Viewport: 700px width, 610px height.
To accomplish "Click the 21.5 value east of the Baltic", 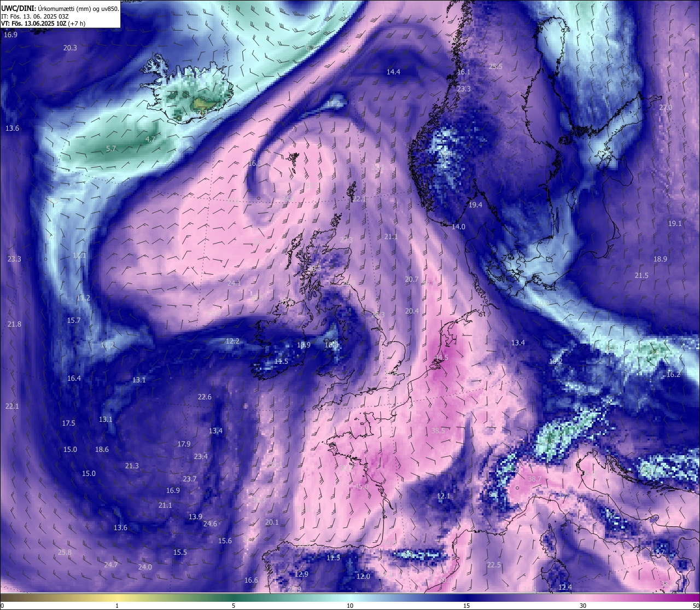I will (641, 275).
